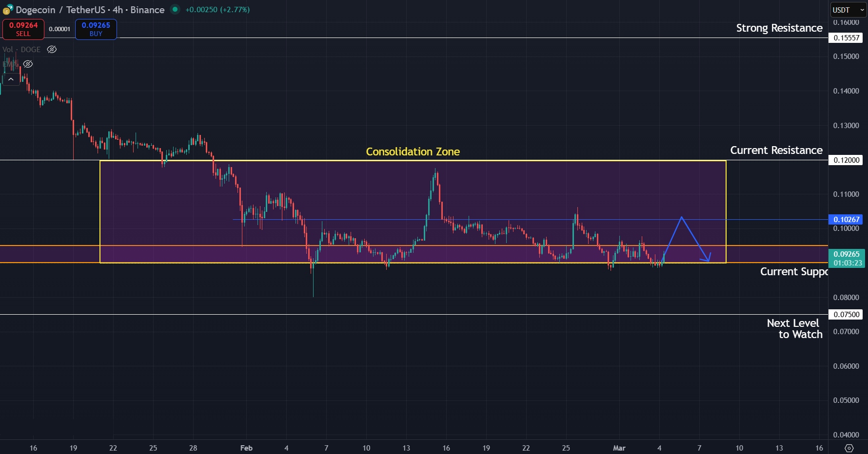Open chart settings gear on time axis

pos(849,448)
